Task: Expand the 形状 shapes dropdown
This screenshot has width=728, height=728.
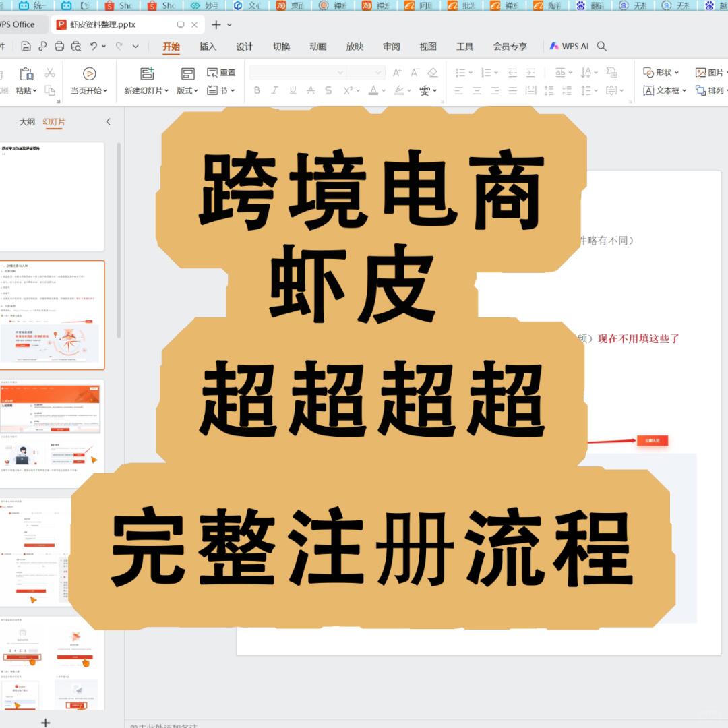Action: 677,73
